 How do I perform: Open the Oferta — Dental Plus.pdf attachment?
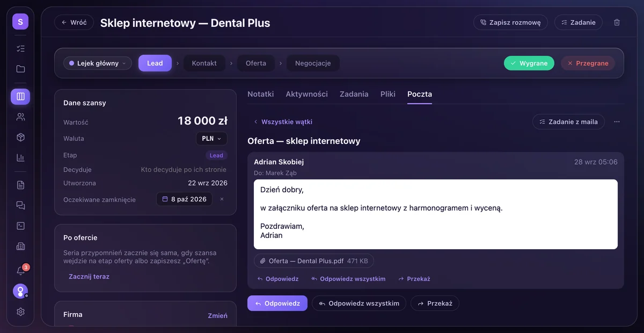[314, 261]
